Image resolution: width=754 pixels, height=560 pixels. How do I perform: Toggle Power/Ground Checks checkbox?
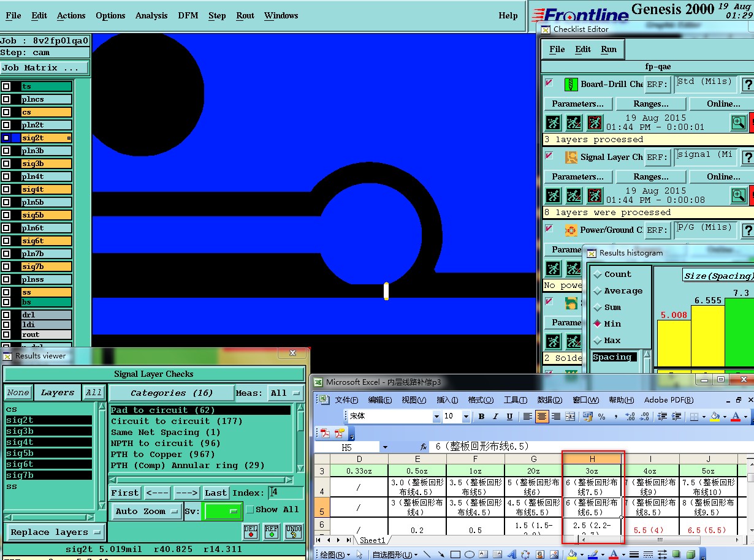click(549, 228)
